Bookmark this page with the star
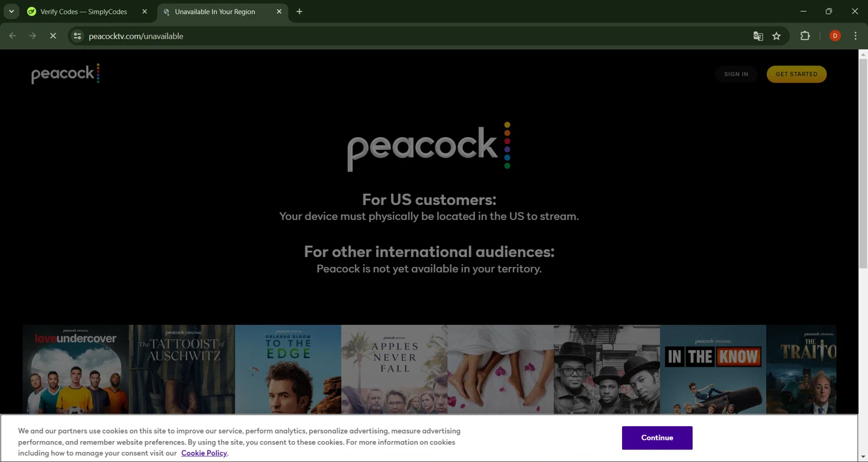The width and height of the screenshot is (868, 462). click(777, 36)
